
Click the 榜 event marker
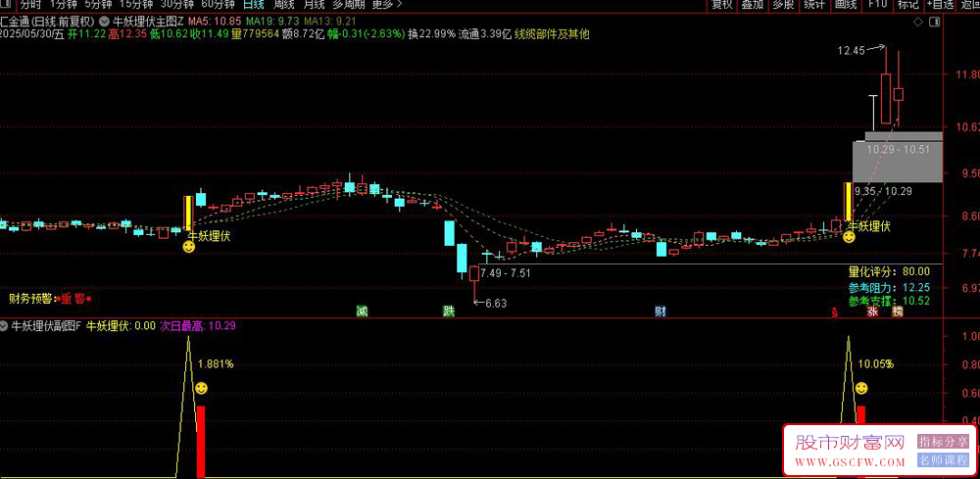coord(898,311)
